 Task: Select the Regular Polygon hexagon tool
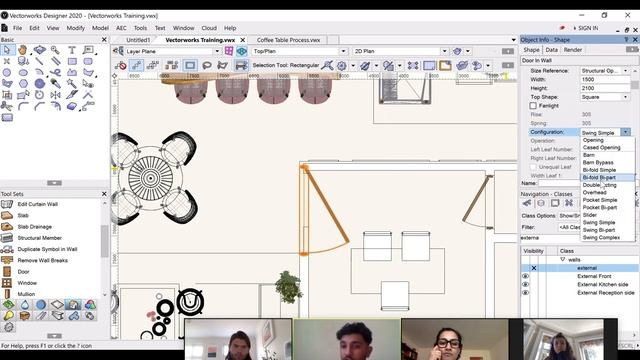23,84
